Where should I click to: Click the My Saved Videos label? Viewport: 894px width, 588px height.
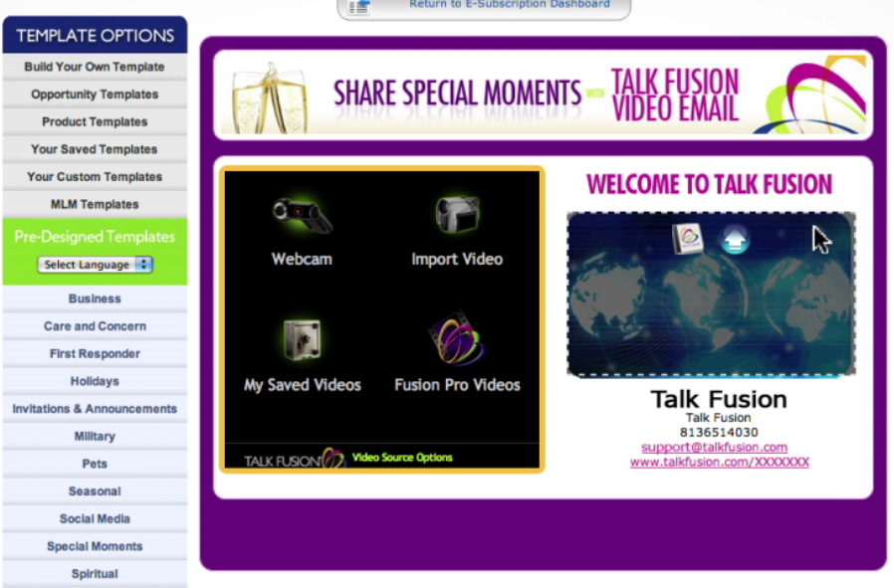(x=303, y=385)
